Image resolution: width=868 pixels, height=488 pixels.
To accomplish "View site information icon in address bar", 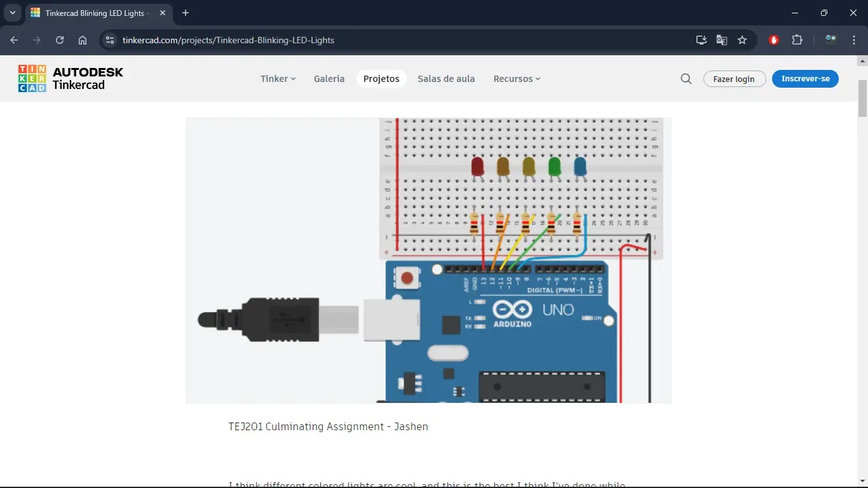I will coord(110,40).
